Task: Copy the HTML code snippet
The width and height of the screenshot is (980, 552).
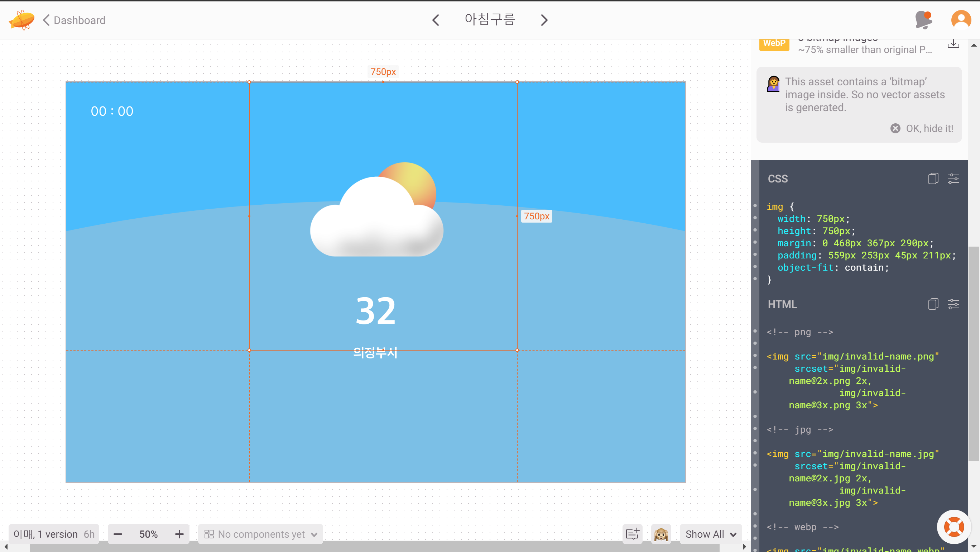Action: point(933,304)
